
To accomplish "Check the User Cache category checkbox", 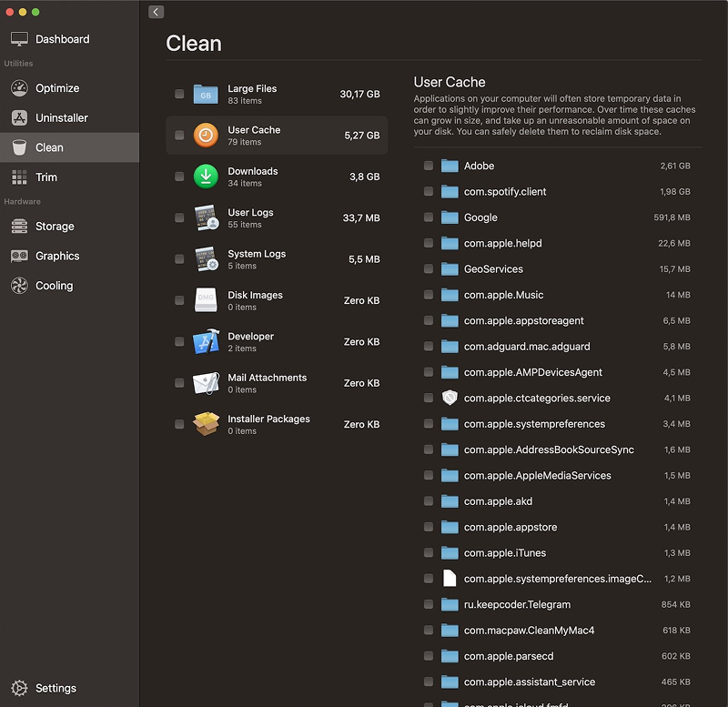I will click(x=179, y=135).
